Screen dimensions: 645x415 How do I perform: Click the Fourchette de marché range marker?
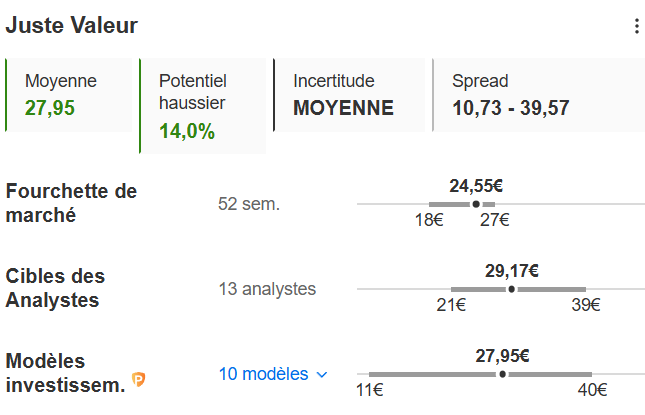[476, 204]
